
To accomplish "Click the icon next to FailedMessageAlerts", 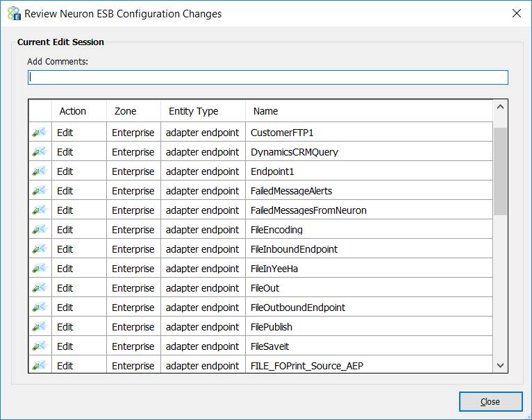I will tap(40, 191).
